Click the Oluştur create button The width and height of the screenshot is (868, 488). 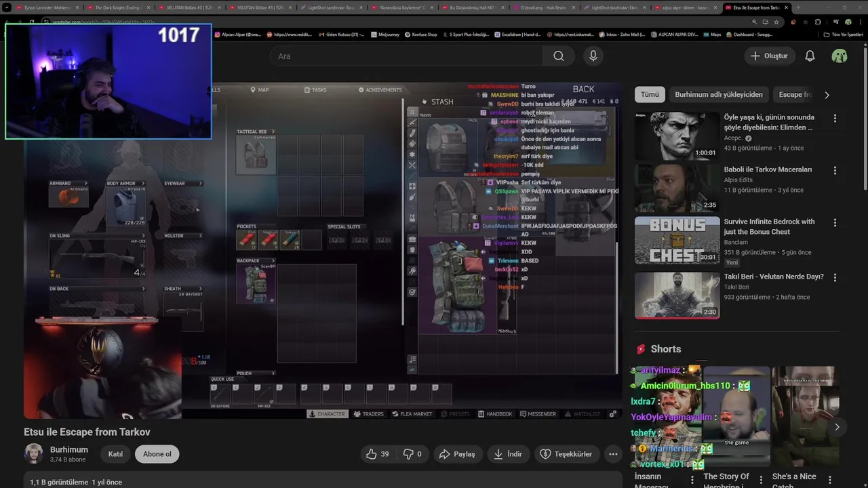click(x=769, y=56)
